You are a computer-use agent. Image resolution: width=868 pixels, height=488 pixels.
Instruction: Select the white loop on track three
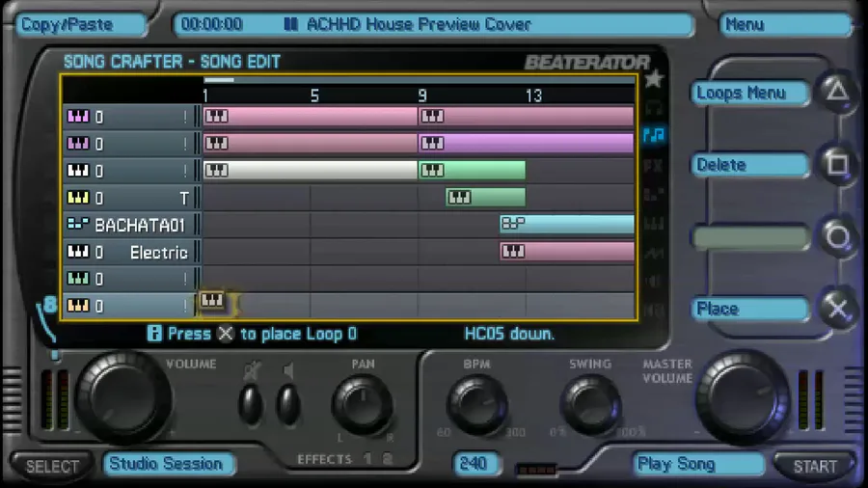coord(311,170)
